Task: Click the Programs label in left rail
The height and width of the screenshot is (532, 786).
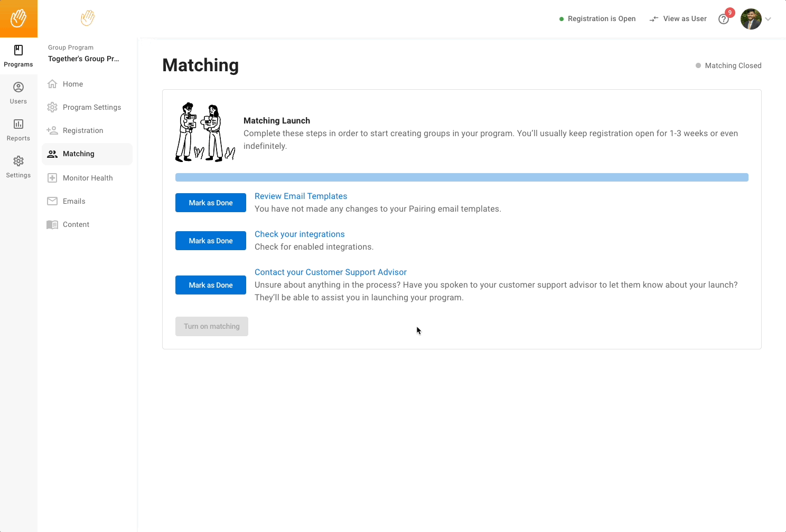Action: 18,64
